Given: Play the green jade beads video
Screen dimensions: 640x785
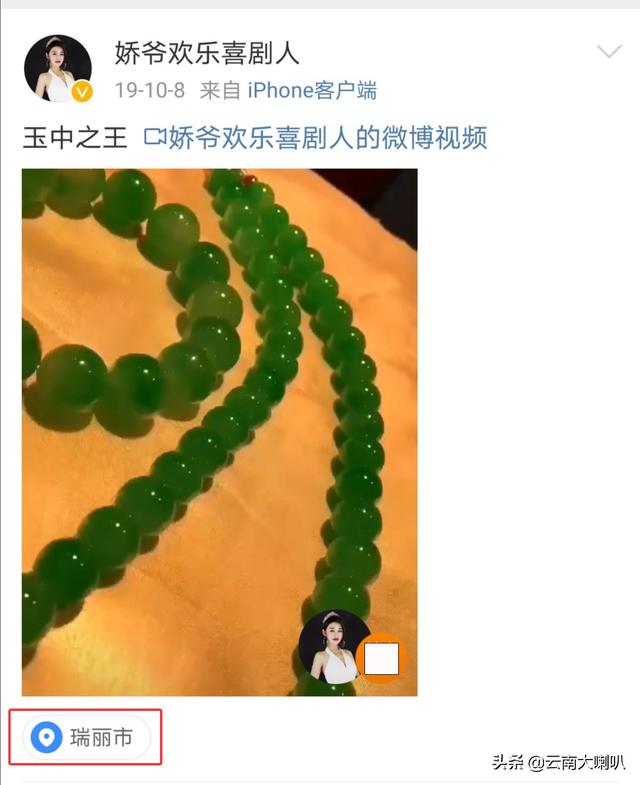Looking at the screenshot, I should [219, 432].
